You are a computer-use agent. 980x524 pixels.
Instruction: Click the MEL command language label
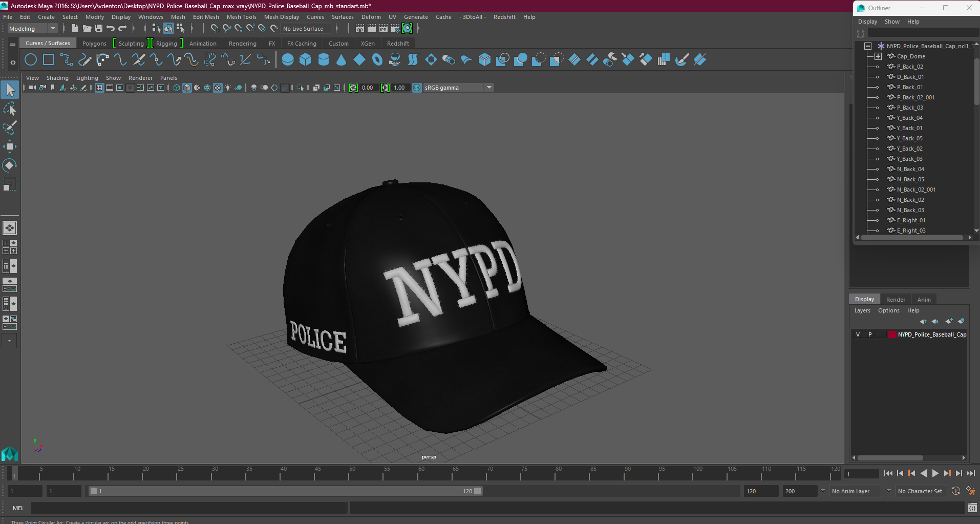click(18, 508)
